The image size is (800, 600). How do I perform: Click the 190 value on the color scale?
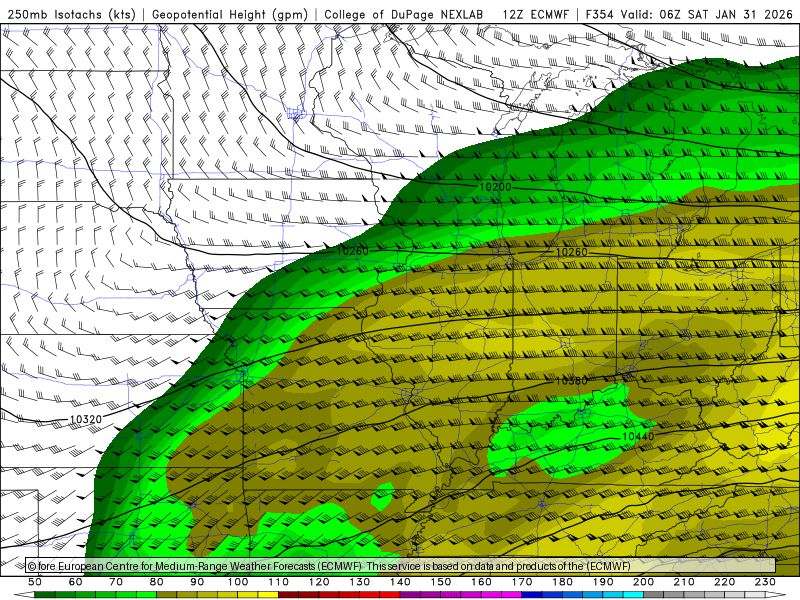[x=603, y=582]
